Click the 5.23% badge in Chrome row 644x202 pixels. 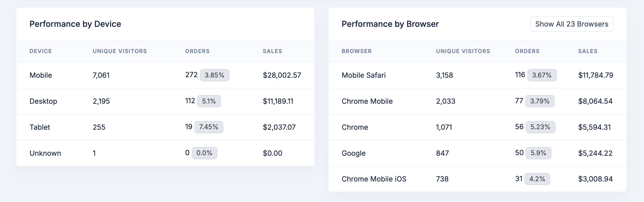coord(540,127)
